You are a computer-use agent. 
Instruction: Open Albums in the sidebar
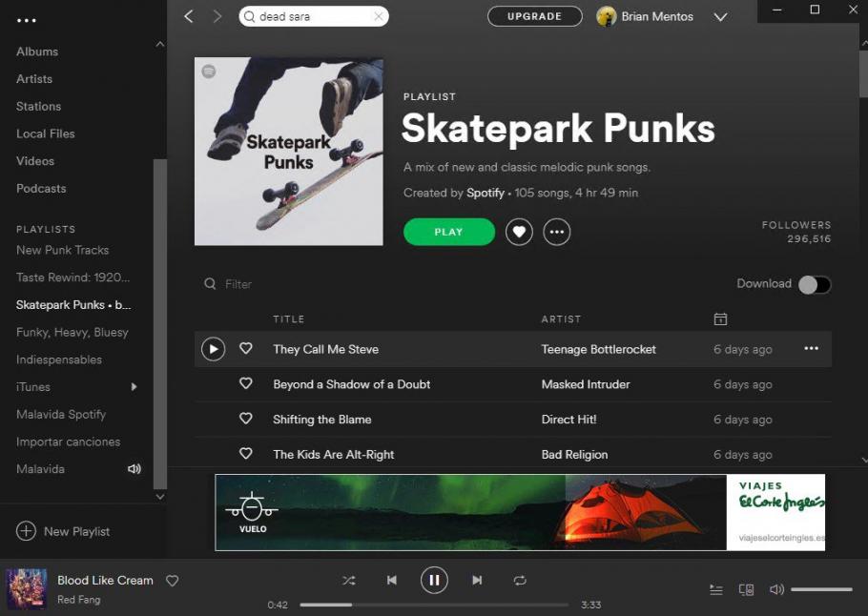coord(37,51)
